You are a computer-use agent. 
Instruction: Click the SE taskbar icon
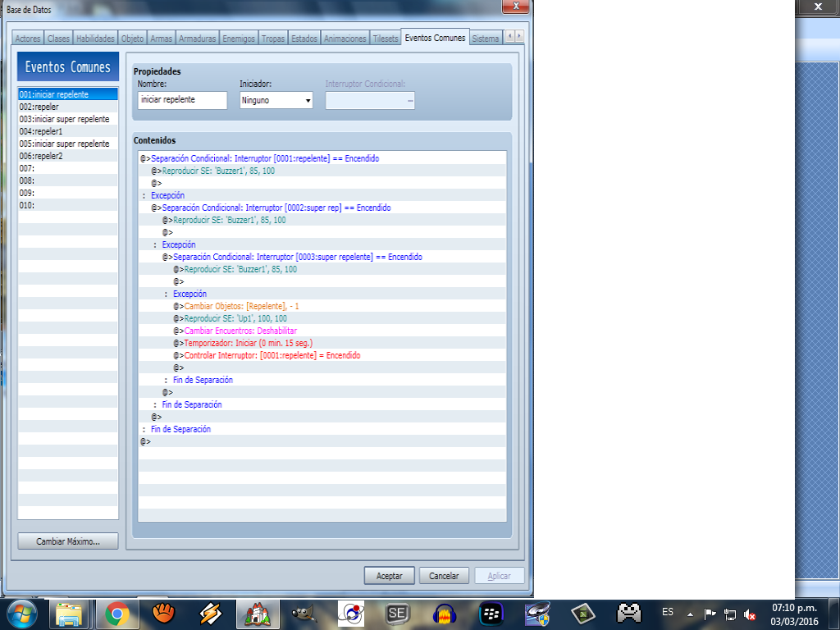[397, 614]
